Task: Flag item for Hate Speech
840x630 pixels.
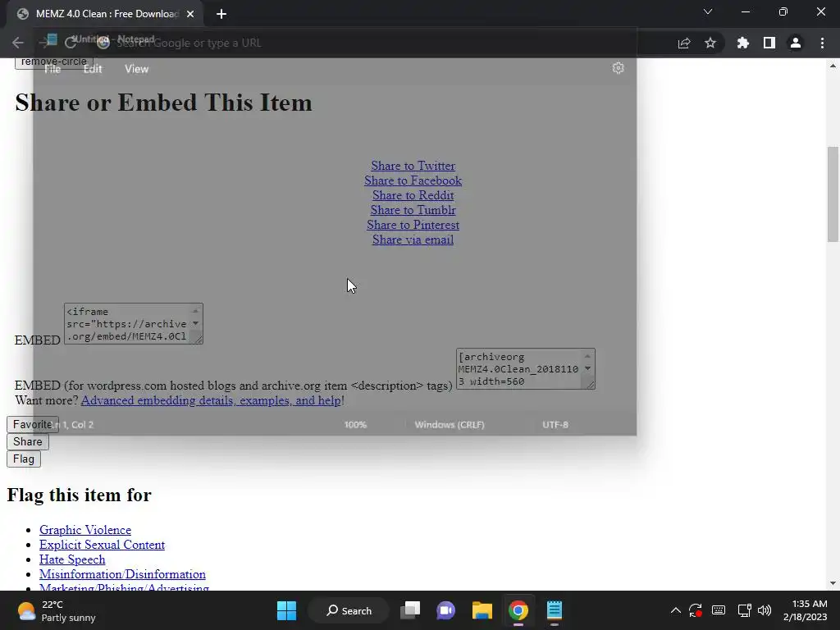Action: click(x=72, y=559)
